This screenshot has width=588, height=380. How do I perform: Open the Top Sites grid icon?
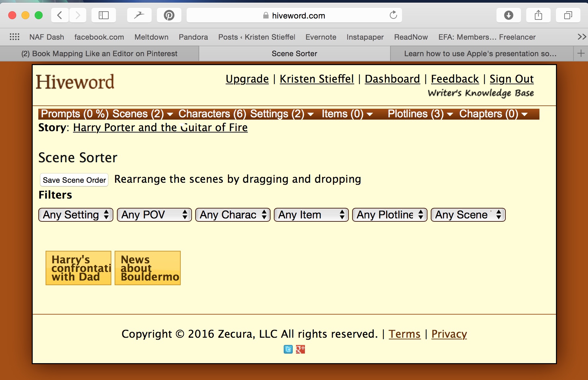(x=15, y=37)
